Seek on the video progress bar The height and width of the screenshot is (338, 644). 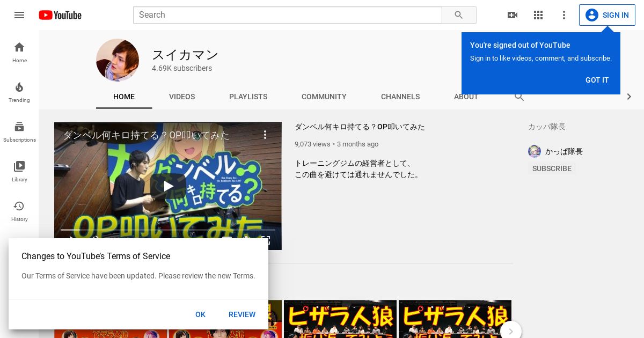pos(168,230)
